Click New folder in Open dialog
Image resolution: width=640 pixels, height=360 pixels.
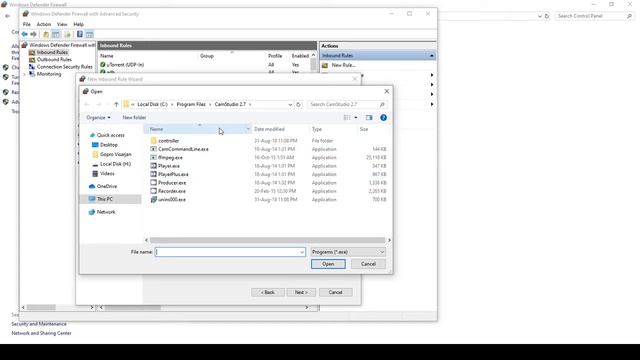click(x=134, y=118)
